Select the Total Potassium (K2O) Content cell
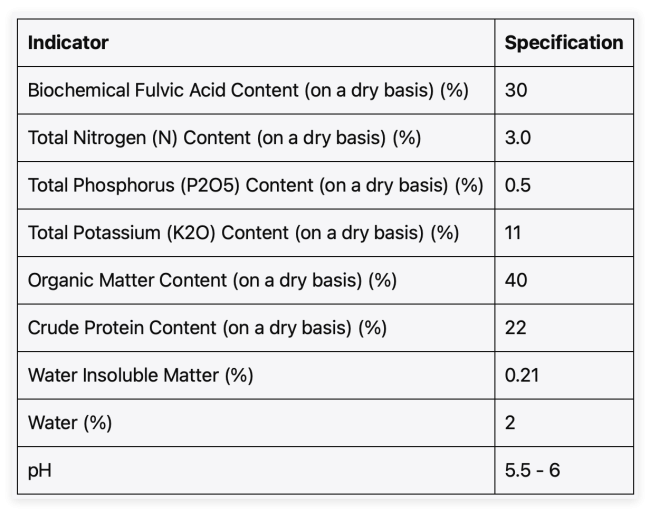Screen dimensions: 650x511 (256, 232)
